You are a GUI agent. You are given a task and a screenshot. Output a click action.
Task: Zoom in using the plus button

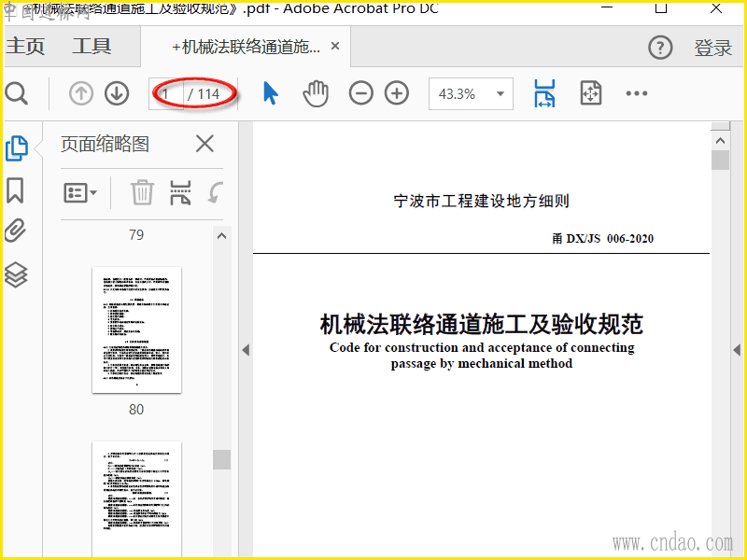coord(398,93)
